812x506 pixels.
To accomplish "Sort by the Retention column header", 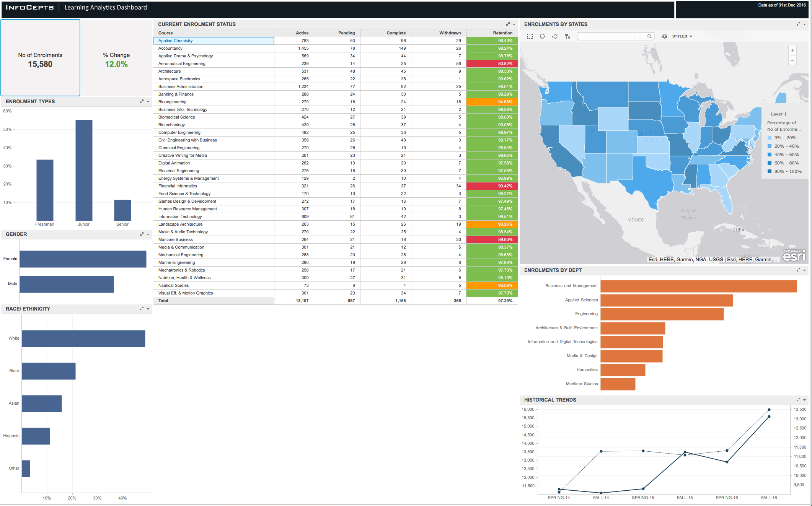I will point(492,33).
